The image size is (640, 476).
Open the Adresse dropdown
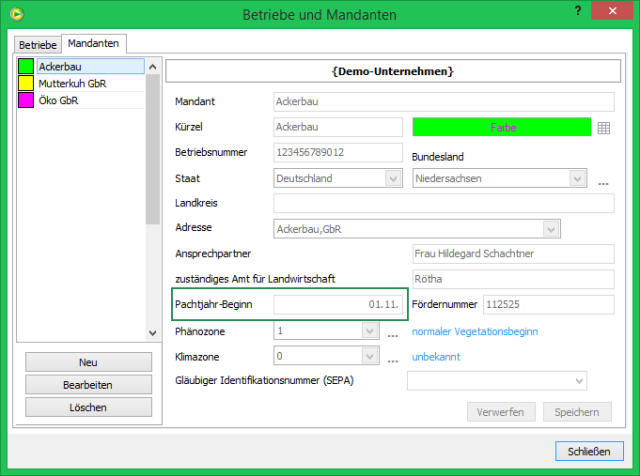click(550, 229)
